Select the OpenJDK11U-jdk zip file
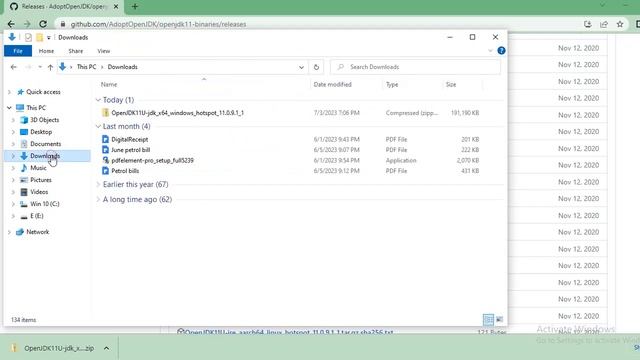The image size is (640, 360). coord(177,113)
